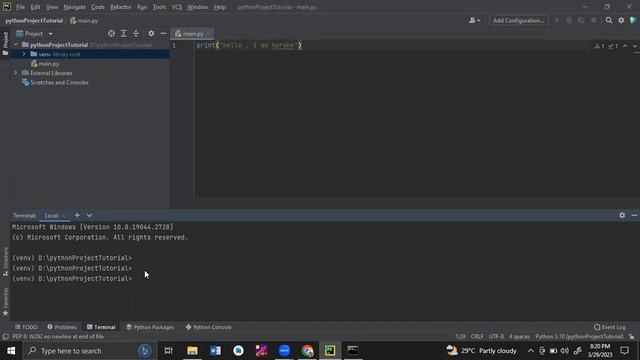640x360 pixels.
Task: Open Search Everywhere magnifier icon
Action: [609, 20]
